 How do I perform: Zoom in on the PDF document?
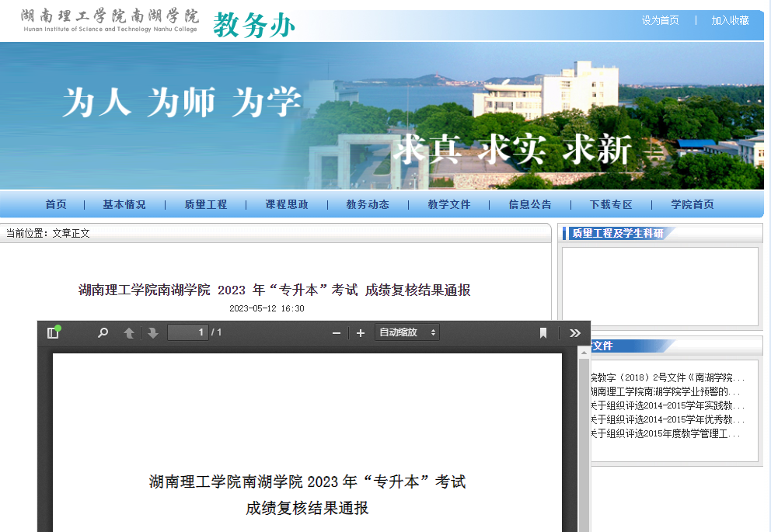click(x=360, y=332)
